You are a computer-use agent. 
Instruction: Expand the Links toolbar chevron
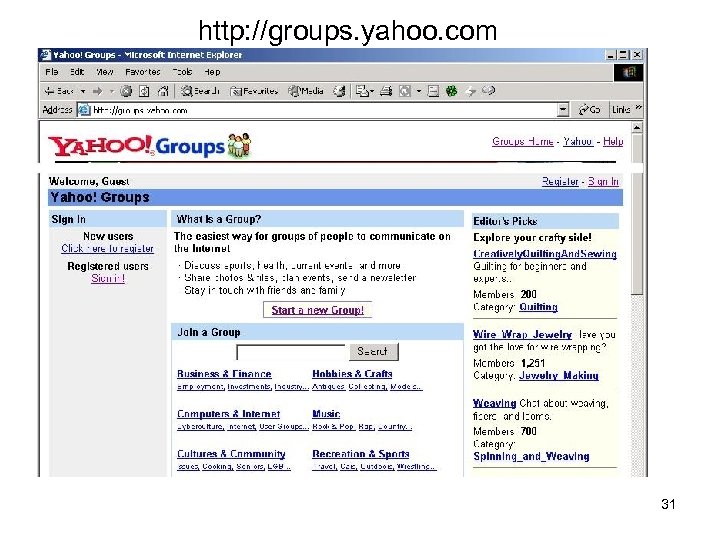[x=638, y=108]
